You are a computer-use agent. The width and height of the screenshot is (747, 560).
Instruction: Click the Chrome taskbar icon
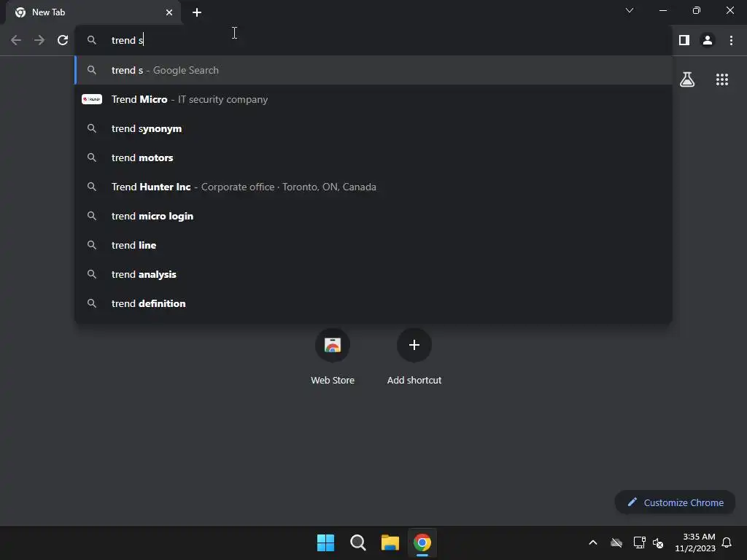pos(422,542)
